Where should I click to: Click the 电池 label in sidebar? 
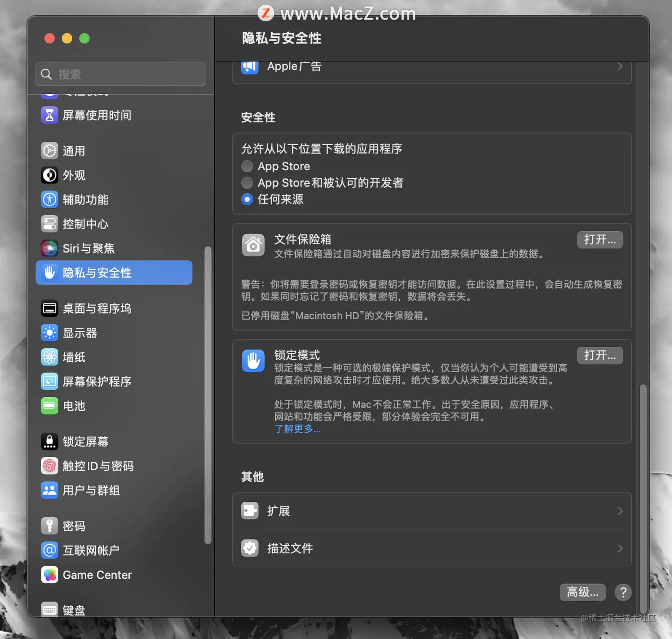(74, 406)
